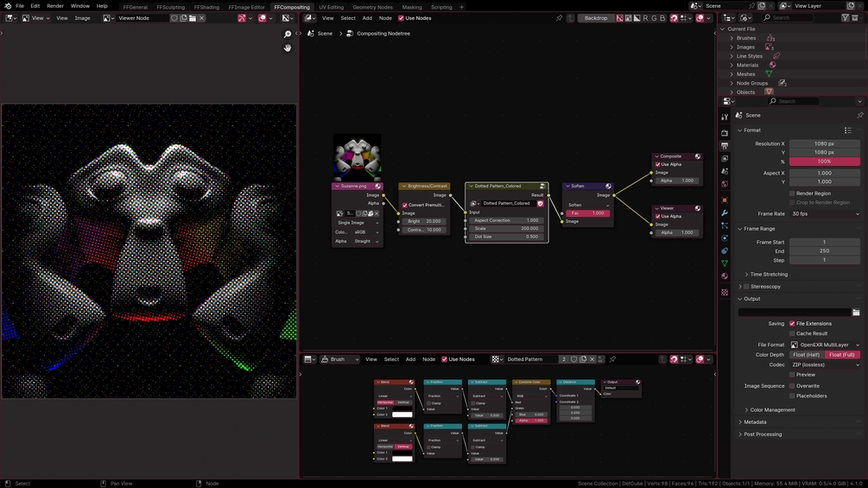Open the Texture properties checker tab
Viewport: 868px width, 488px height.
(725, 292)
